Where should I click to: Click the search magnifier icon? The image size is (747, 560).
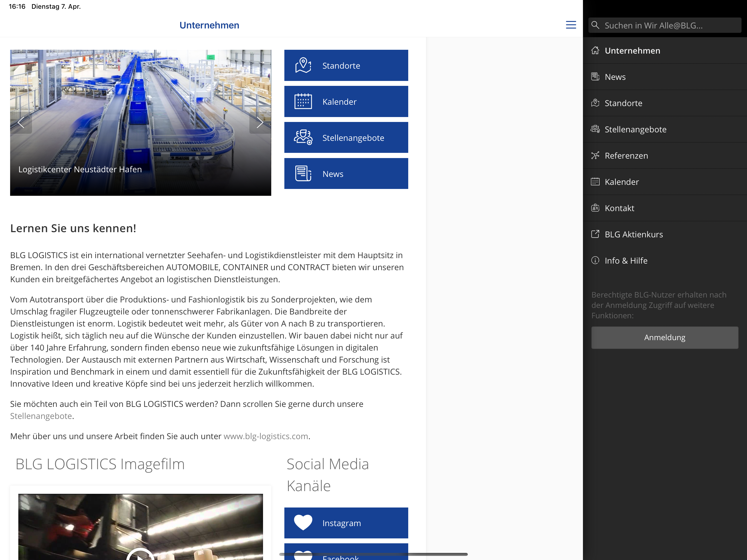click(595, 25)
